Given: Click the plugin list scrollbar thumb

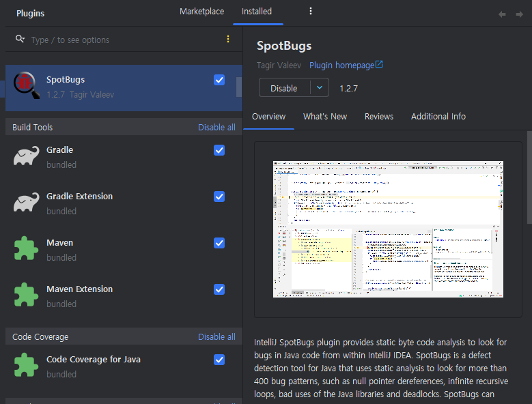Looking at the screenshot, I should 239,87.
